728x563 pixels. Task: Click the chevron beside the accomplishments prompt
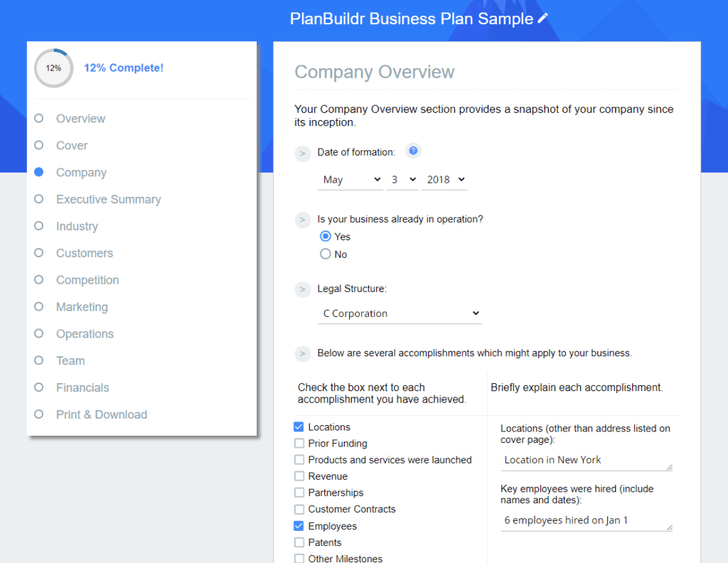302,353
